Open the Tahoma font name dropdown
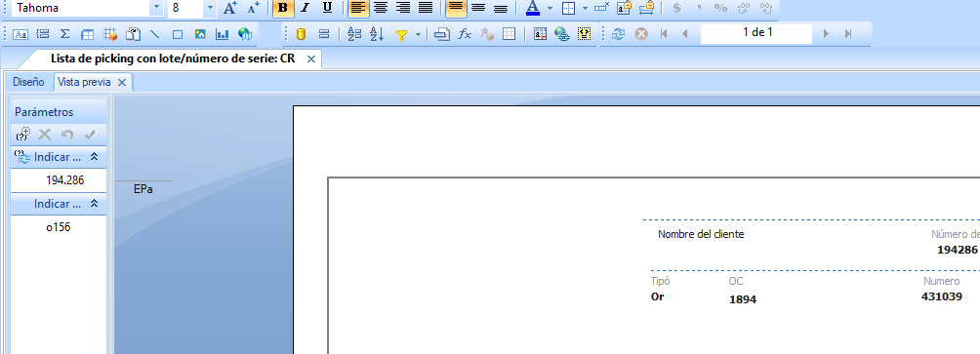 point(156,8)
